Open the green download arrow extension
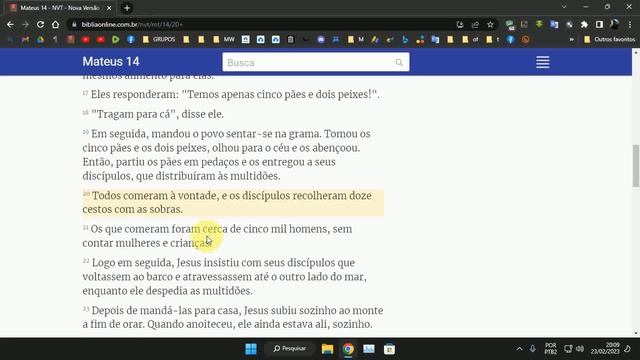The height and width of the screenshot is (360, 640). 539,24
